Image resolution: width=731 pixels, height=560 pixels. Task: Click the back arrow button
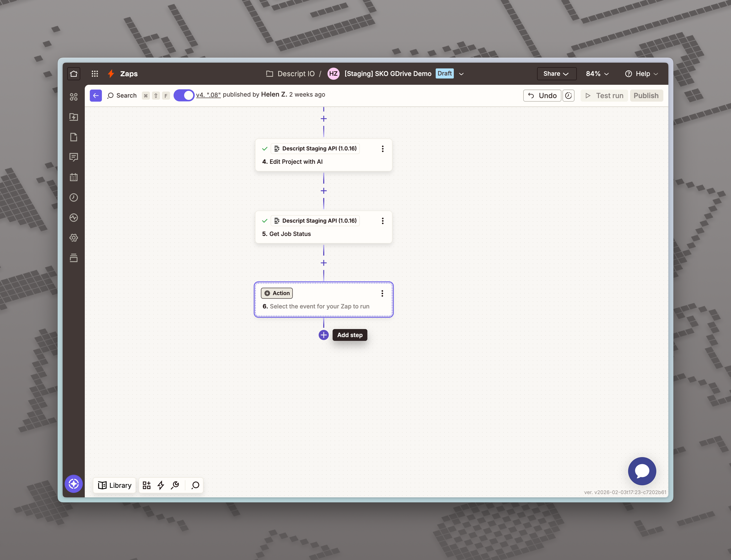[96, 96]
